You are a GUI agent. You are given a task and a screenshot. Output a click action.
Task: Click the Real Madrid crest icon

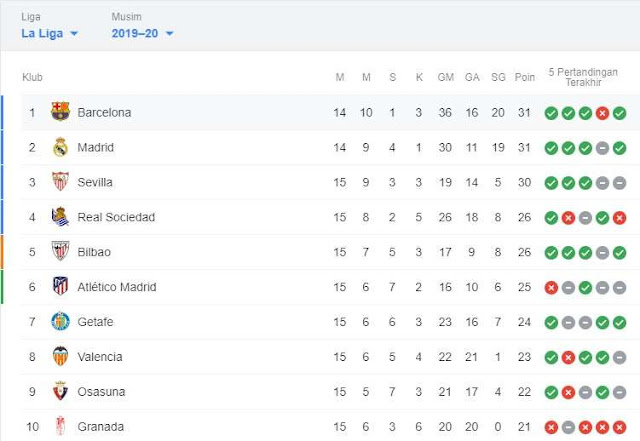pyautogui.click(x=60, y=147)
